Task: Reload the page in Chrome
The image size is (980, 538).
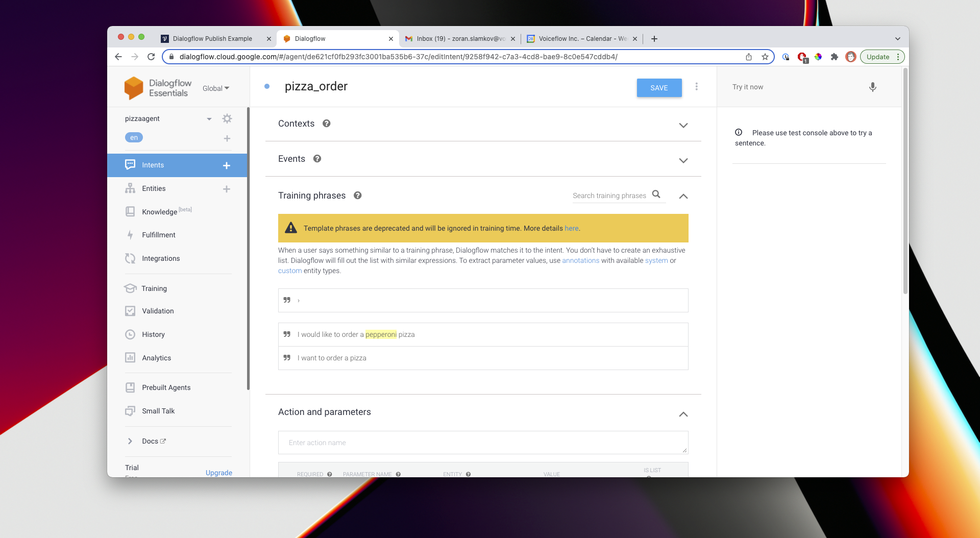Action: (x=151, y=57)
